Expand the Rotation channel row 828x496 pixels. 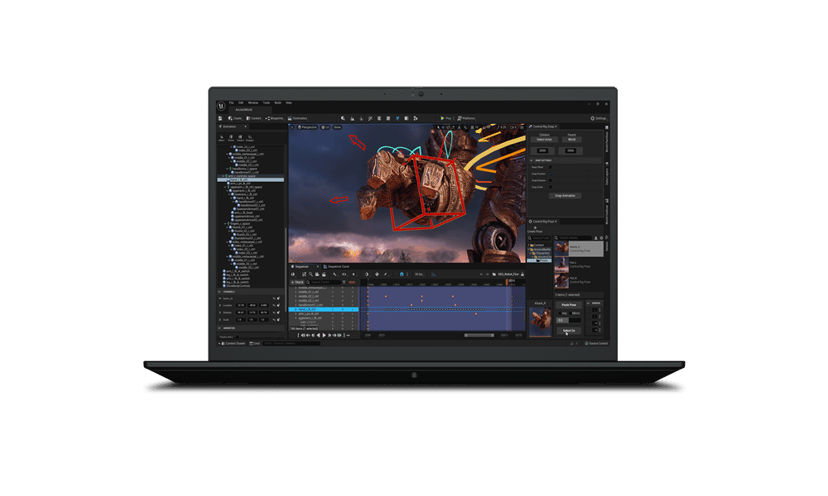pos(220,313)
